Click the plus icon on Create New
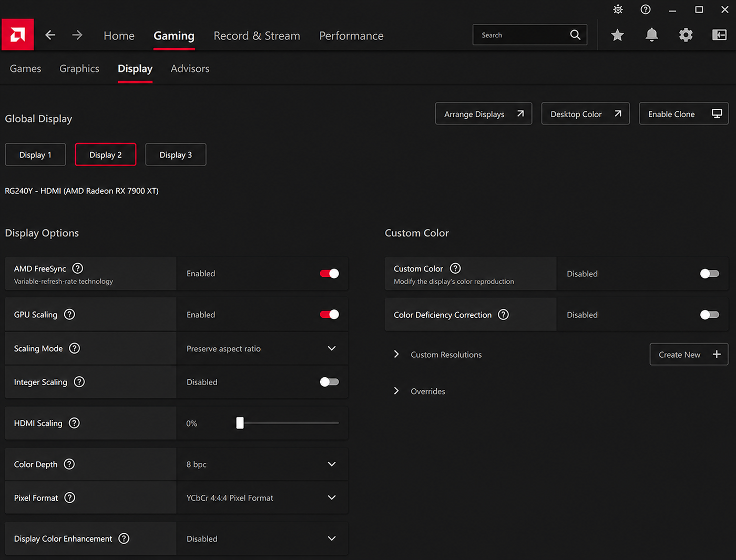736x560 pixels. (717, 355)
